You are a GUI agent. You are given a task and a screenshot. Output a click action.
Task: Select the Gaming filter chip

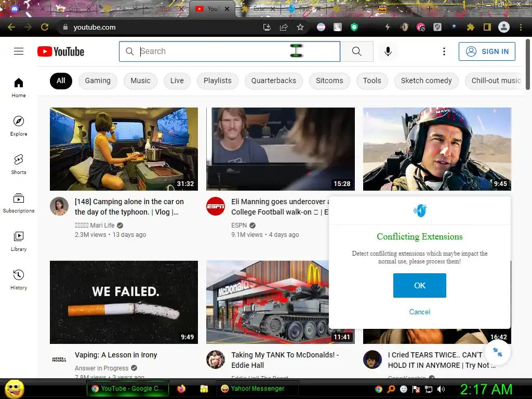pos(98,81)
